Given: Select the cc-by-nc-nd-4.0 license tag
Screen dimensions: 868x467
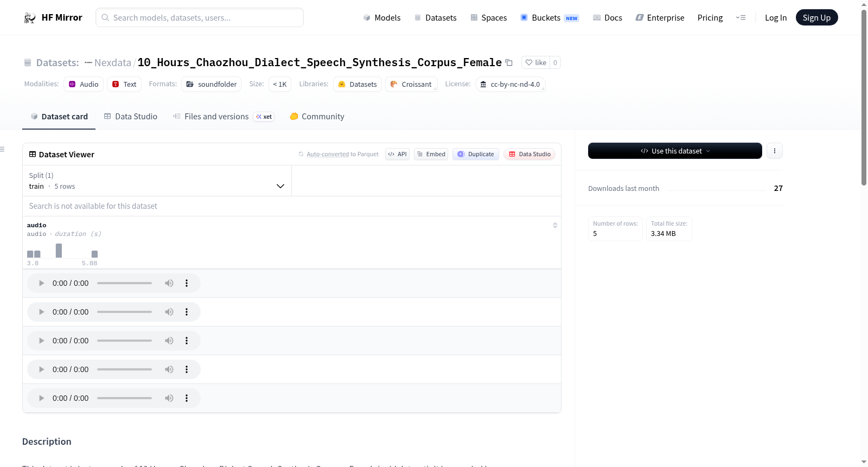Looking at the screenshot, I should (510, 84).
